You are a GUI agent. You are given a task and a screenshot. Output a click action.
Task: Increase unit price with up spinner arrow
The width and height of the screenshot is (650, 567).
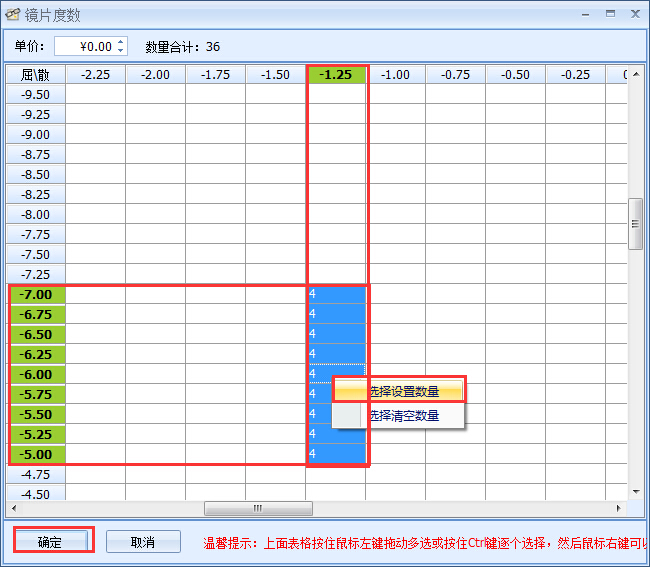(120, 42)
